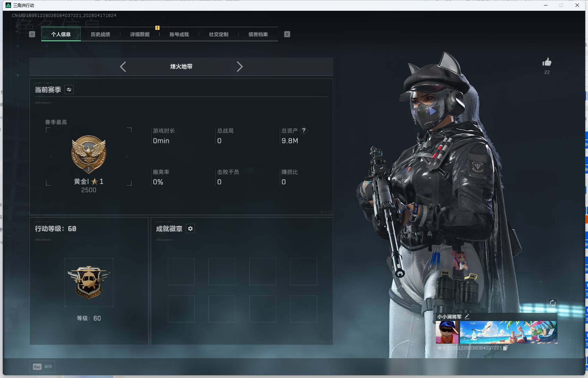Toggle the swap icon next to 当前赛季

(69, 90)
